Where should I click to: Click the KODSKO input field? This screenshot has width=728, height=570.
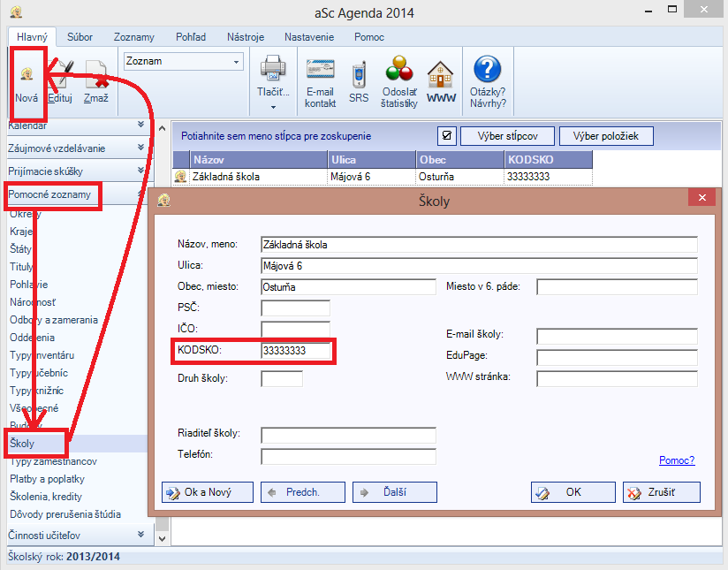296,351
